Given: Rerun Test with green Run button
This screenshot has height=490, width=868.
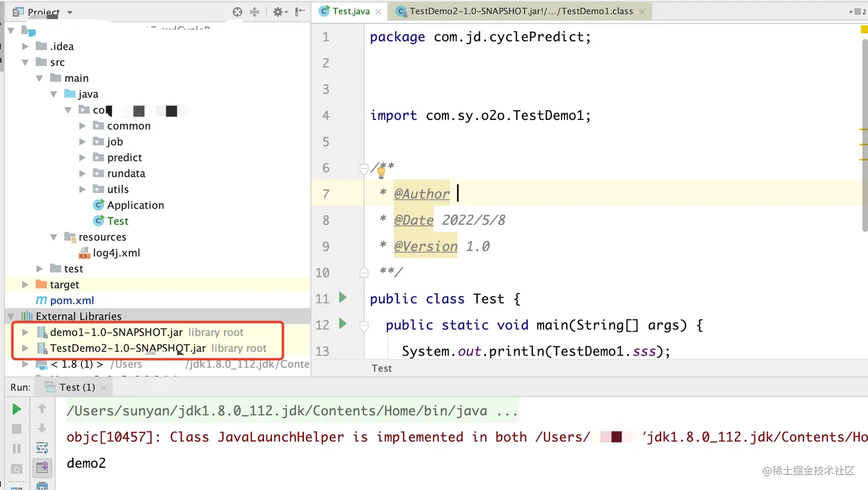Looking at the screenshot, I should (17, 409).
